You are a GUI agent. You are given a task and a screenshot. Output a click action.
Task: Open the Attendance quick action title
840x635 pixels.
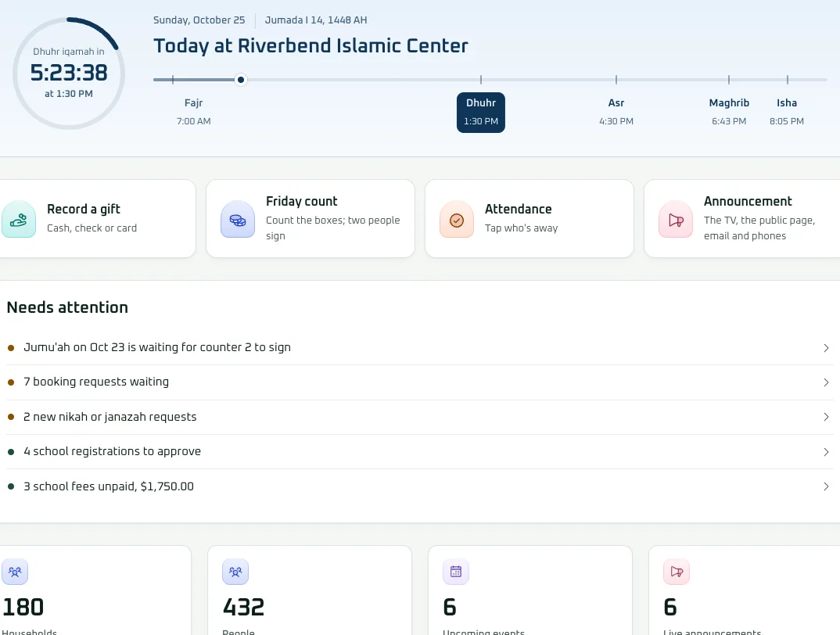point(518,209)
